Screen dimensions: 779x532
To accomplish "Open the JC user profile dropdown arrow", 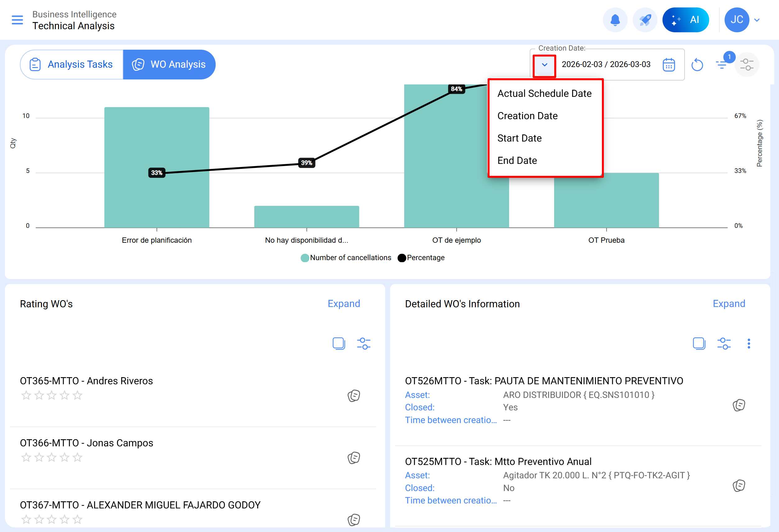I will pyautogui.click(x=757, y=20).
